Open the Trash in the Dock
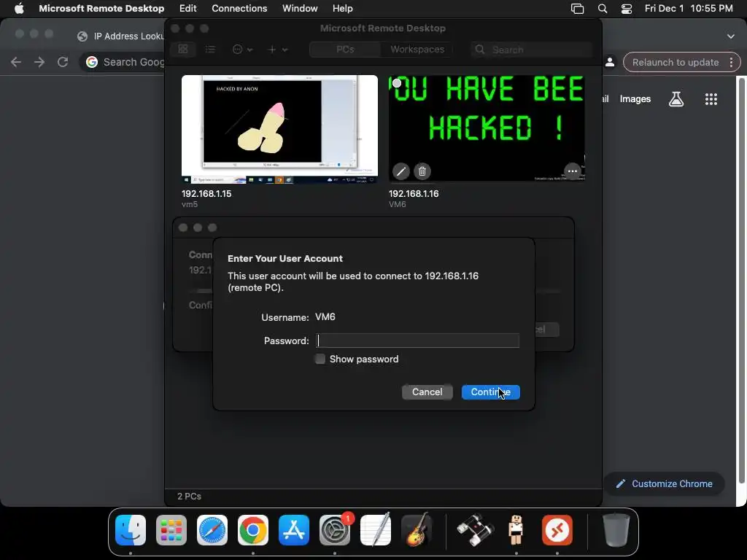This screenshot has height=560, width=747. point(616,529)
